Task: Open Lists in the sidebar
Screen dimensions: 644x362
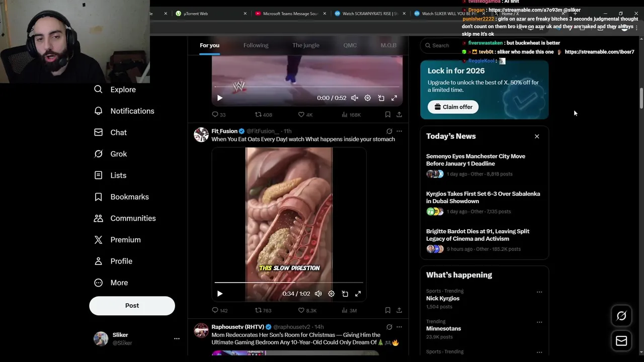Action: tap(111, 175)
